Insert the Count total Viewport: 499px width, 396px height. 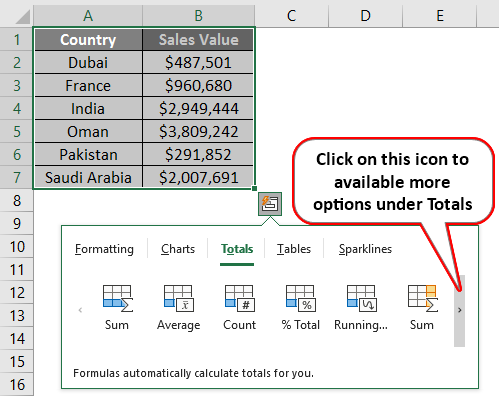tap(240, 307)
